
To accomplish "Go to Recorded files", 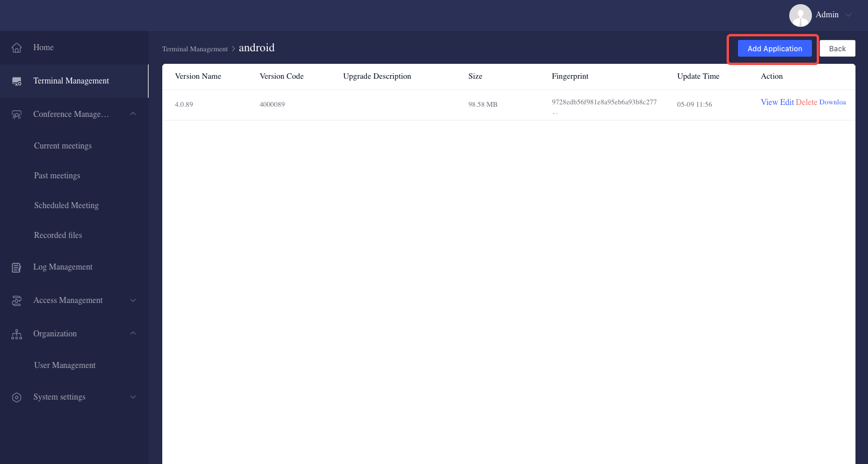I will click(x=58, y=235).
